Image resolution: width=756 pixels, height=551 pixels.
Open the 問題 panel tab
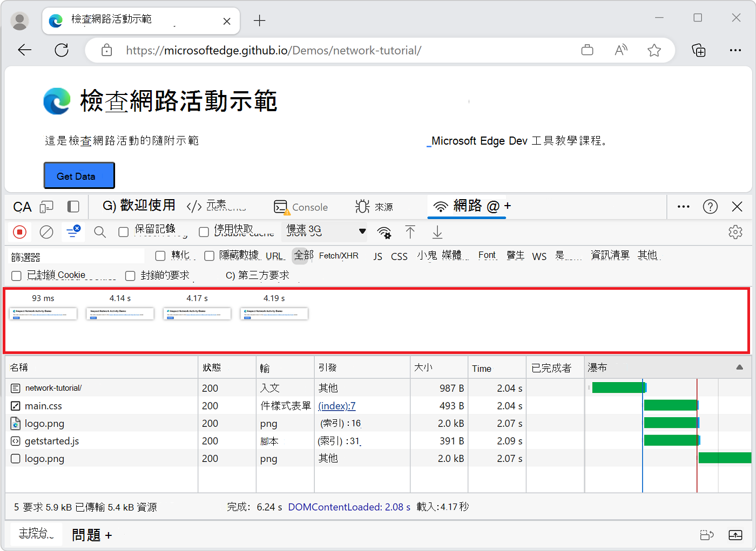tap(86, 534)
